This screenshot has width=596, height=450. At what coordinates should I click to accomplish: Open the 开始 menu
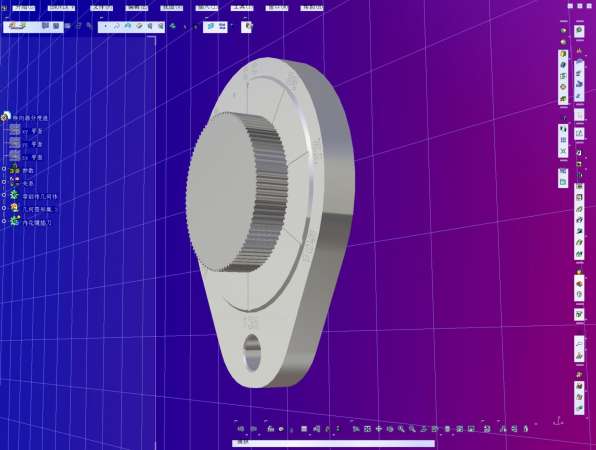pyautogui.click(x=24, y=8)
